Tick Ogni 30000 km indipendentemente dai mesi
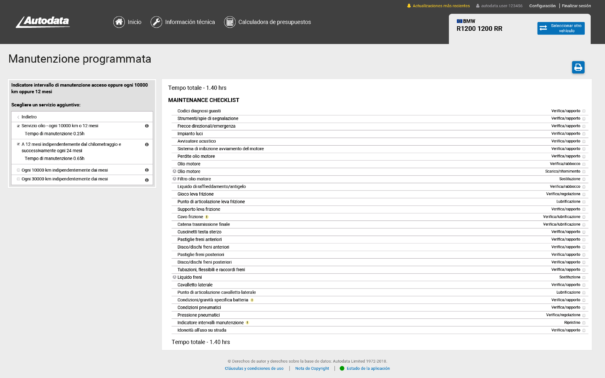 tap(18, 179)
